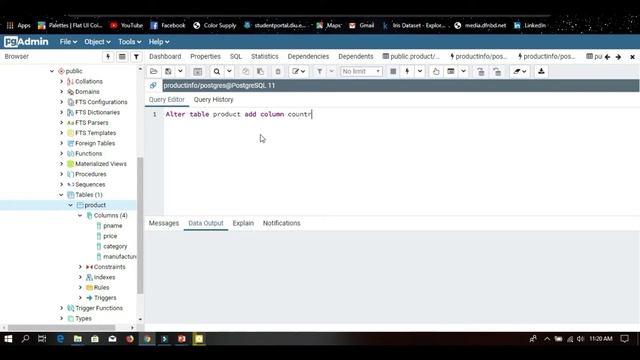The width and height of the screenshot is (640, 360).
Task: Select the price column in tree
Action: [x=110, y=236]
